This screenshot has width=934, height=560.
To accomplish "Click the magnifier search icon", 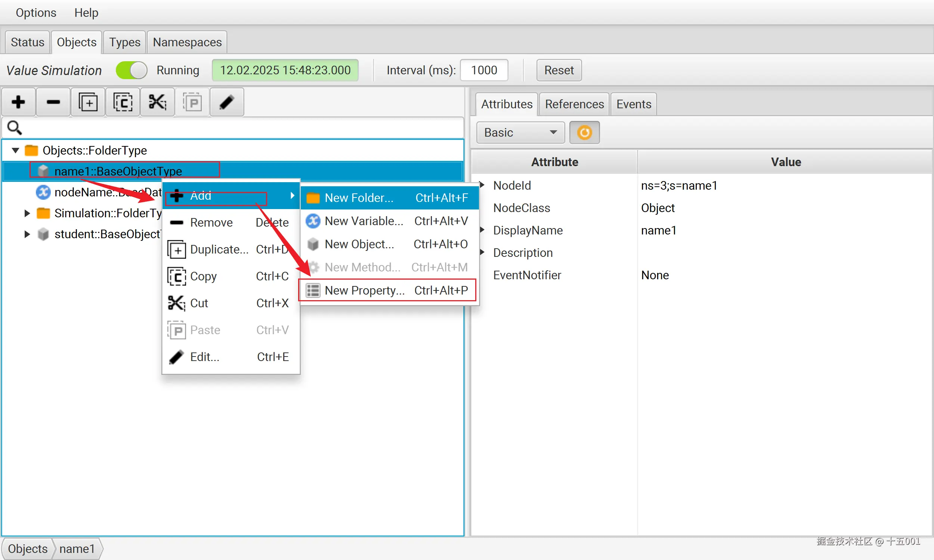I will pyautogui.click(x=14, y=128).
